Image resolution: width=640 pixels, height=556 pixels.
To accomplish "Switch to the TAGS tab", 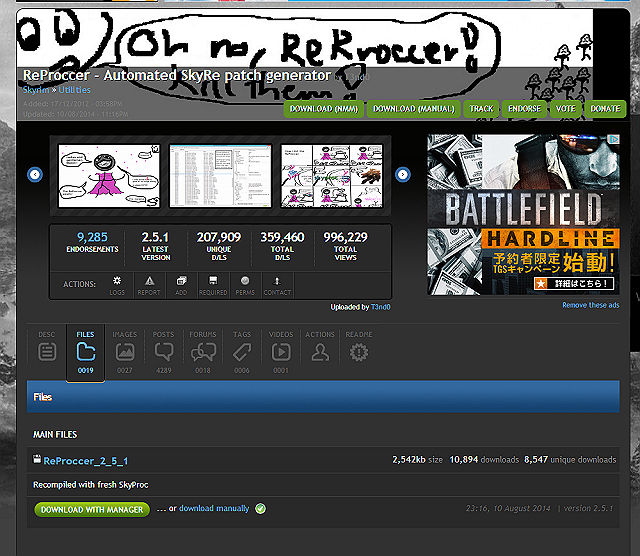I will pos(242,351).
